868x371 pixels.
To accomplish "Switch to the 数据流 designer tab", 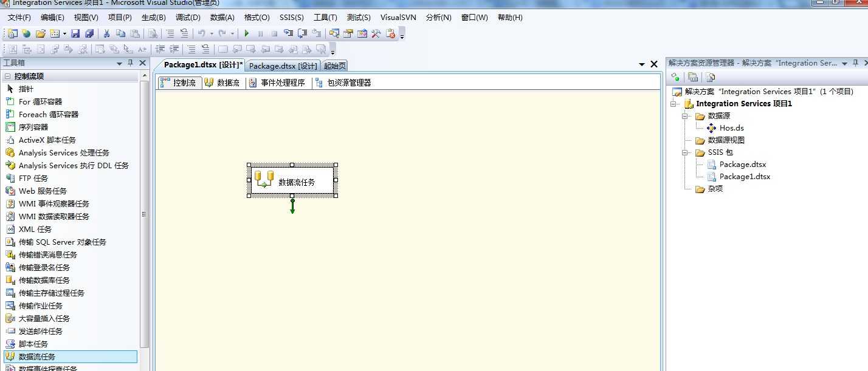I will pos(223,83).
